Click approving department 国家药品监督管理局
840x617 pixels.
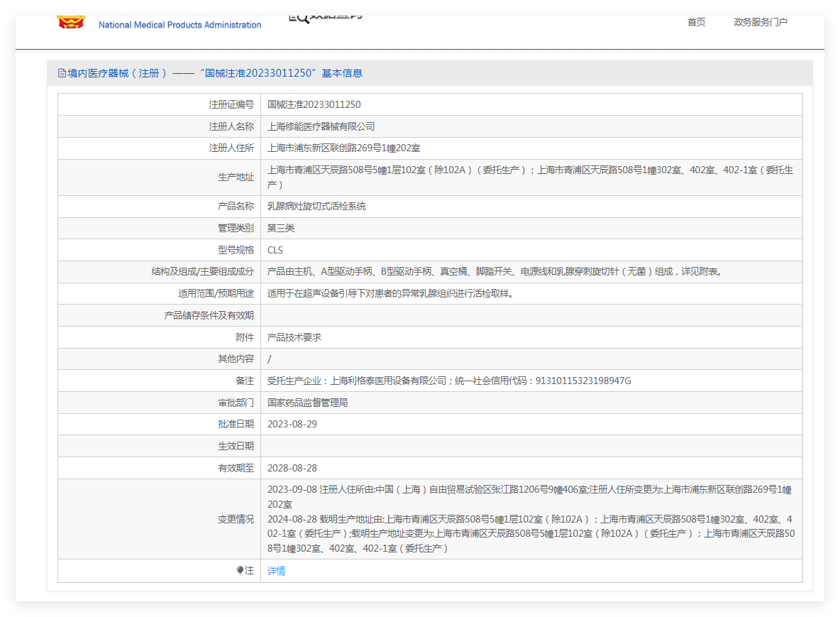point(307,403)
